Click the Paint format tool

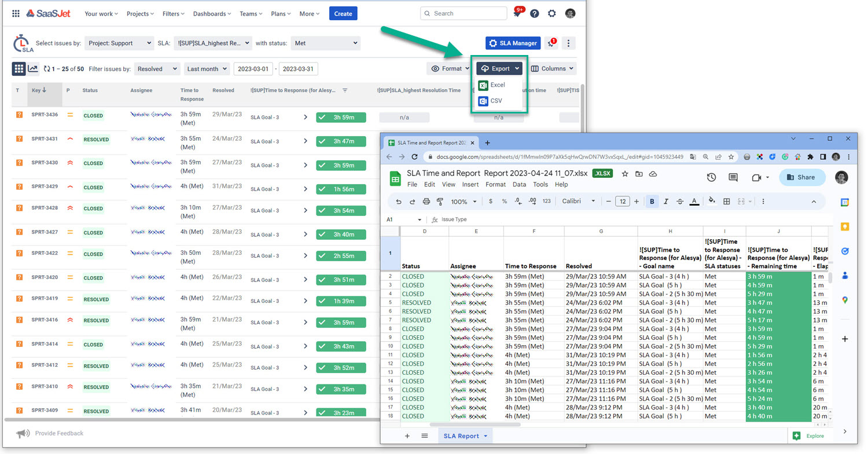pyautogui.click(x=439, y=201)
